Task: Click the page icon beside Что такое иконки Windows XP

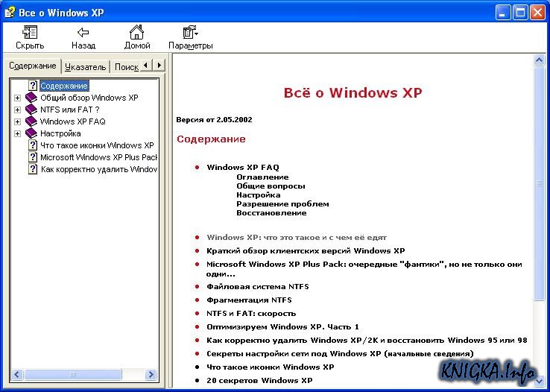Action: (33, 145)
